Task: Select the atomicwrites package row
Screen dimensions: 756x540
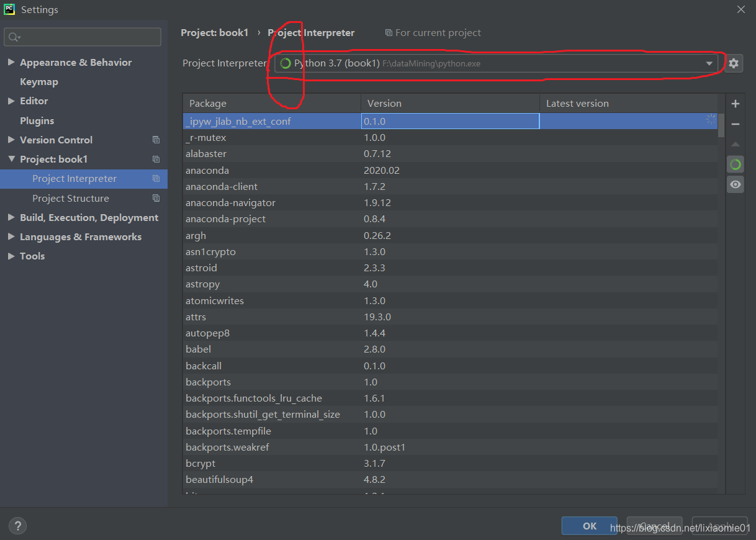Action: click(451, 300)
